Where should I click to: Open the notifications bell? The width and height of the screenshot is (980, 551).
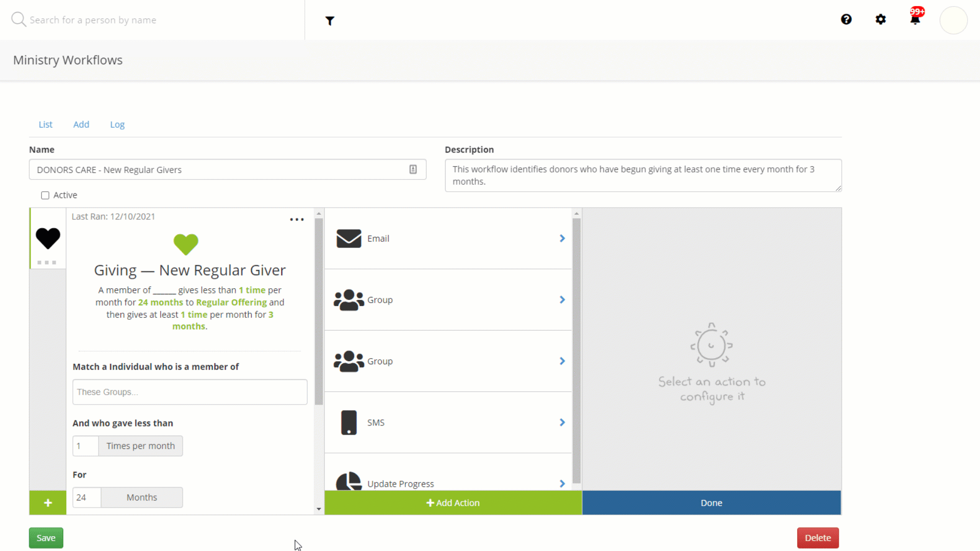[x=915, y=19]
